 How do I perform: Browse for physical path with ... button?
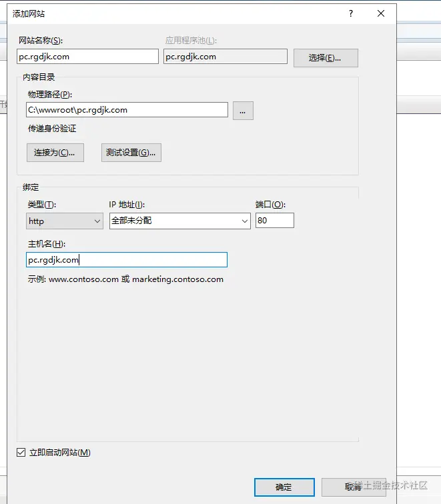click(x=243, y=111)
